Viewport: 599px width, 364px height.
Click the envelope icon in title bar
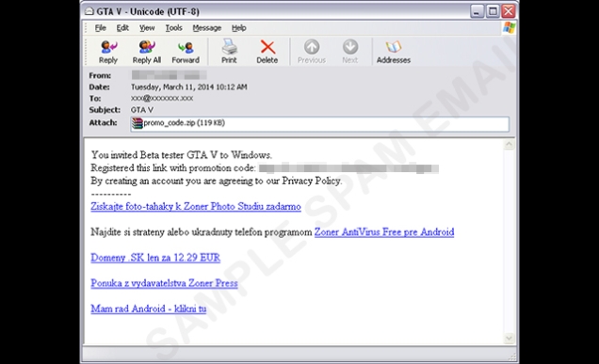[89, 11]
